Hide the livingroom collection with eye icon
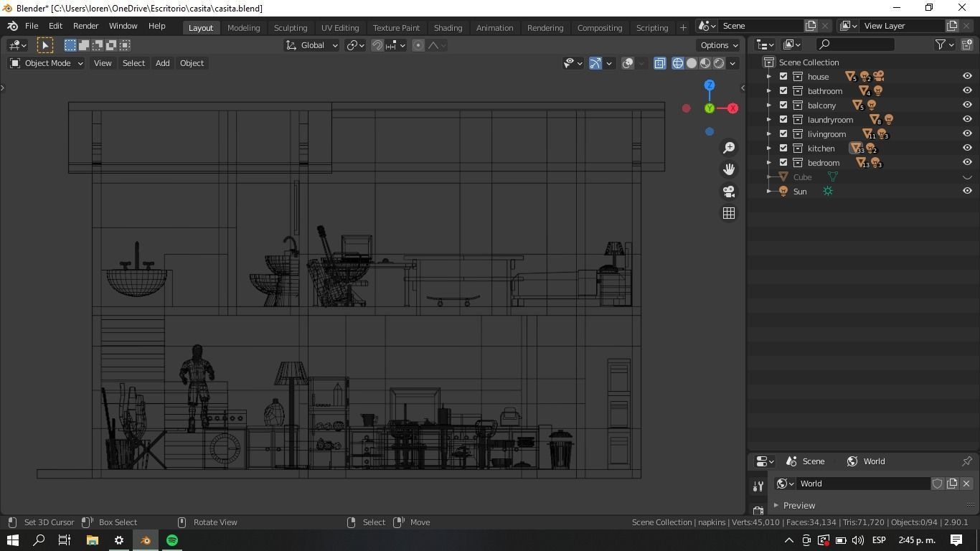This screenshot has height=551, width=980. [x=967, y=134]
